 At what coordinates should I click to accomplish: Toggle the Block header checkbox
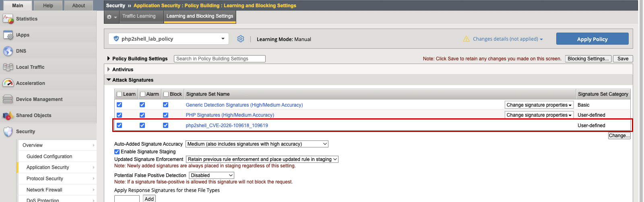(x=166, y=94)
